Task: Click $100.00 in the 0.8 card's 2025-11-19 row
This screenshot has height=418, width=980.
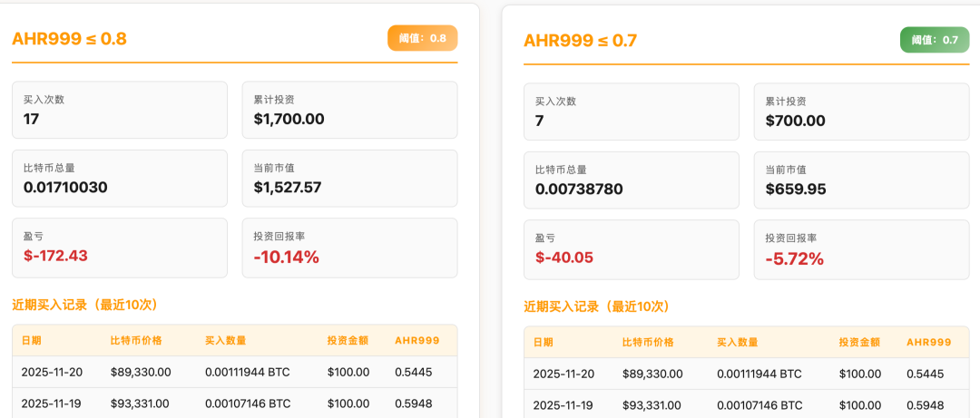Action: pyautogui.click(x=348, y=403)
